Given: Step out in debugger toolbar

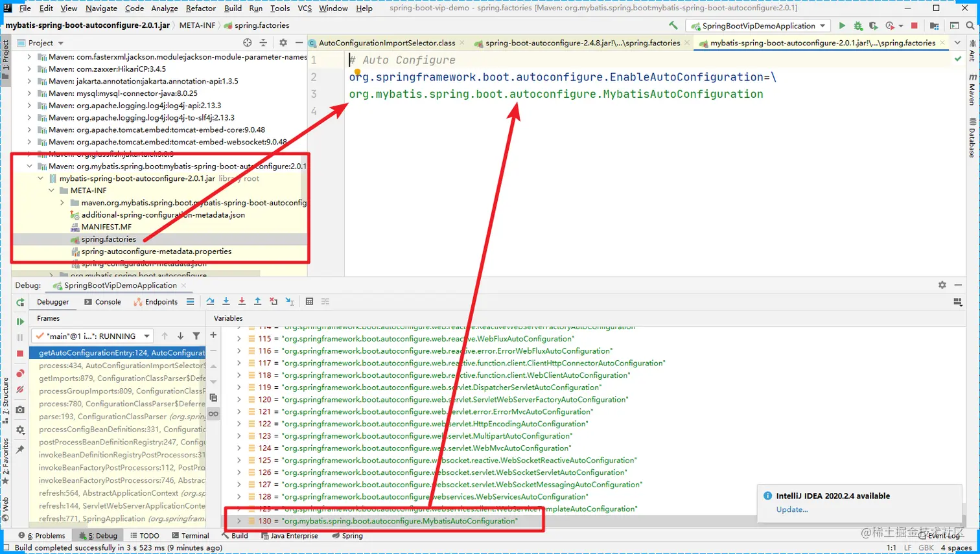Looking at the screenshot, I should [257, 302].
